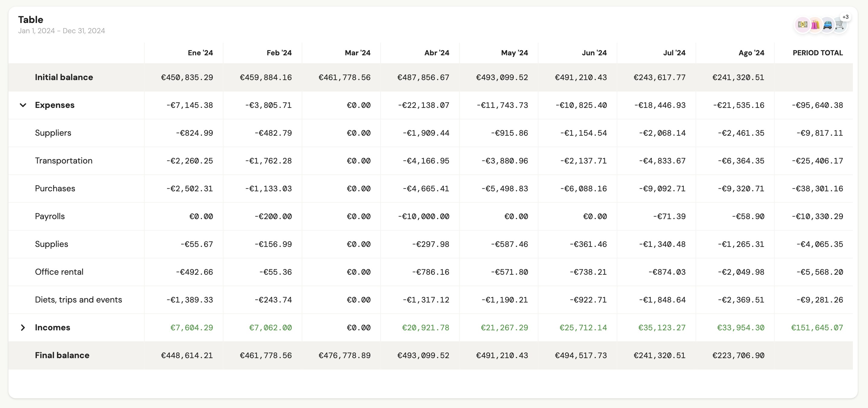Click the Incomes row label
Viewport: 868px width, 408px height.
tap(53, 328)
